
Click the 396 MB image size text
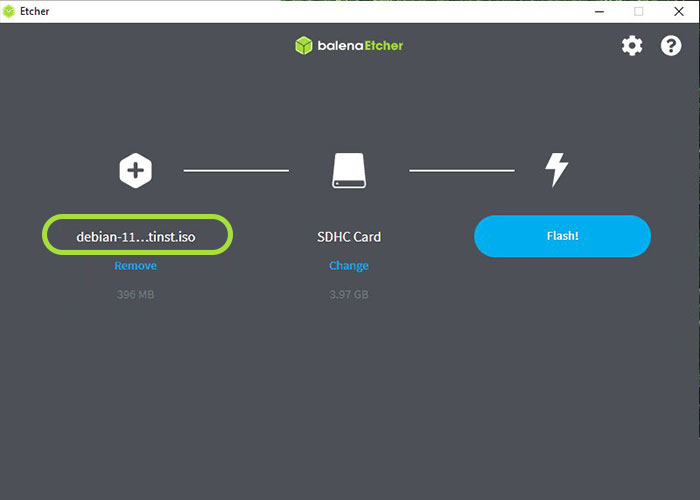pyautogui.click(x=135, y=295)
